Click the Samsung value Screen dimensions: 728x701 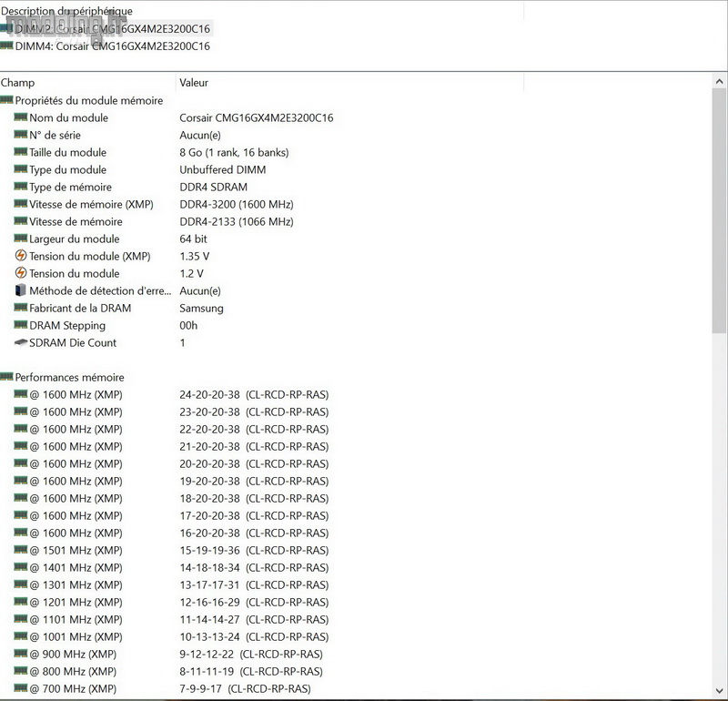coord(201,309)
